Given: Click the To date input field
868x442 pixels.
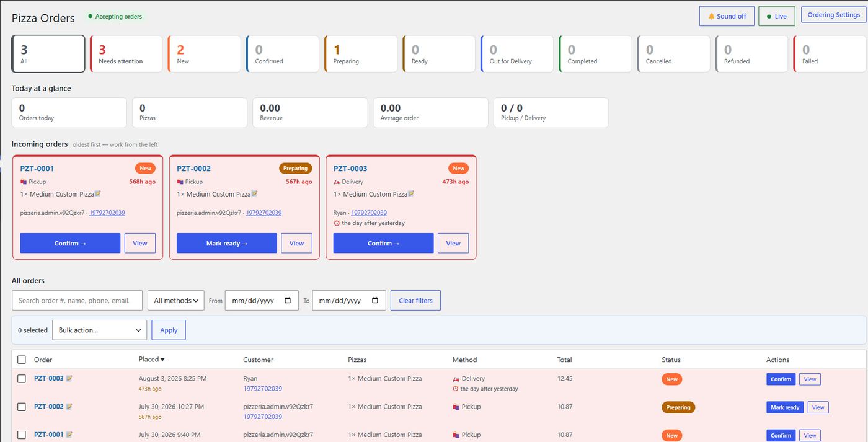Looking at the screenshot, I should [349, 301].
